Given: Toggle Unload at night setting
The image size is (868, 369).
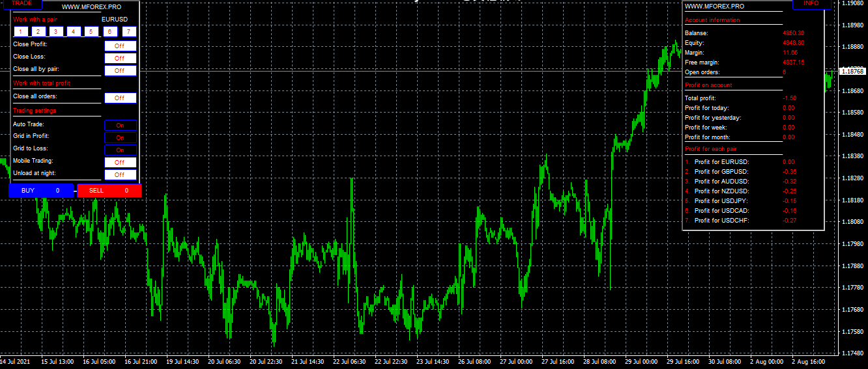Looking at the screenshot, I should coord(120,175).
